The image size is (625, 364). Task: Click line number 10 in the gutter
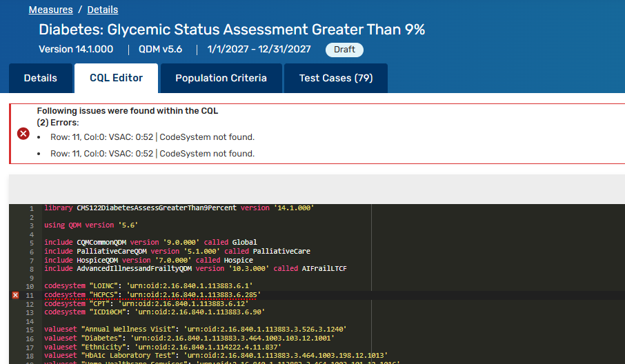[x=30, y=286]
